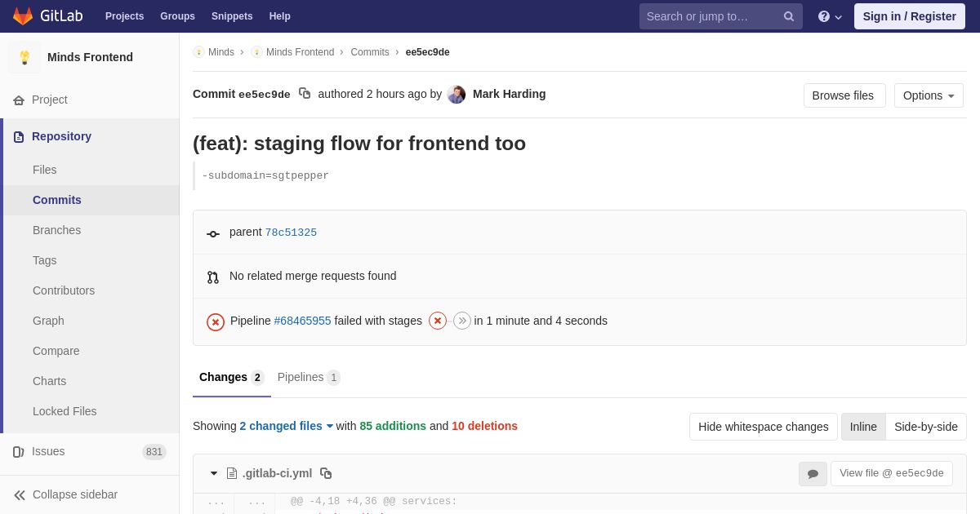The height and width of the screenshot is (514, 980).
Task: Click the skipped stage icon
Action: coord(462,321)
